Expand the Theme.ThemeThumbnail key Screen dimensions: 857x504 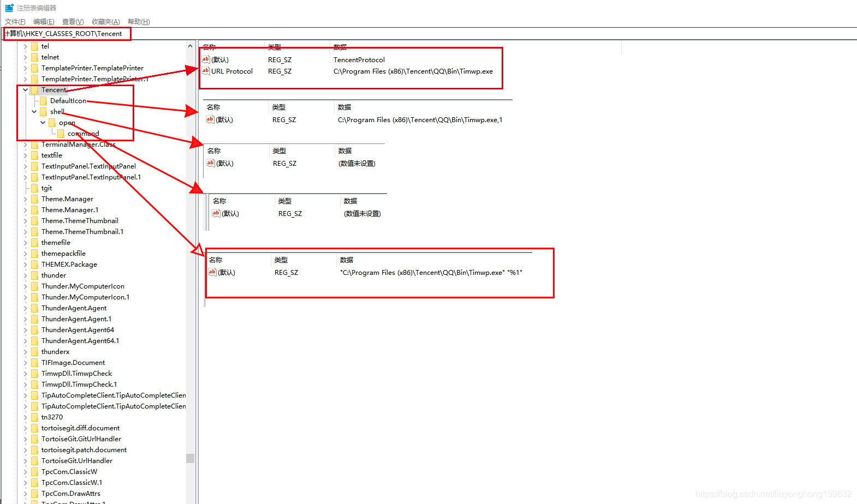coord(25,221)
